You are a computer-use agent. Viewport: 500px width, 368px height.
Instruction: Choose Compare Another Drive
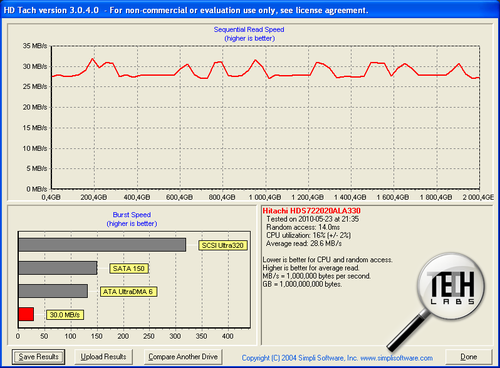click(x=183, y=357)
